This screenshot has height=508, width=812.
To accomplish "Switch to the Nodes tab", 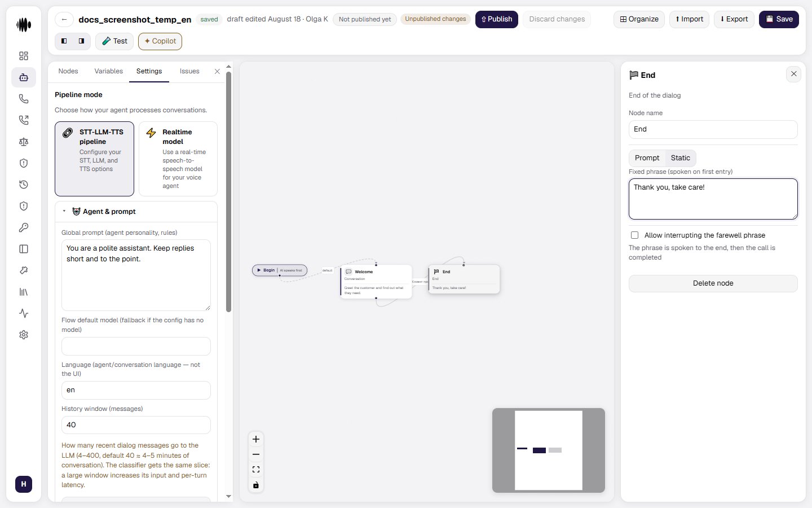I will (x=68, y=71).
